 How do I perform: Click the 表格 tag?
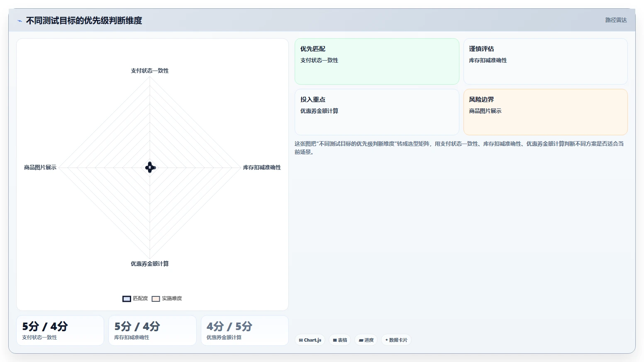[x=340, y=340]
